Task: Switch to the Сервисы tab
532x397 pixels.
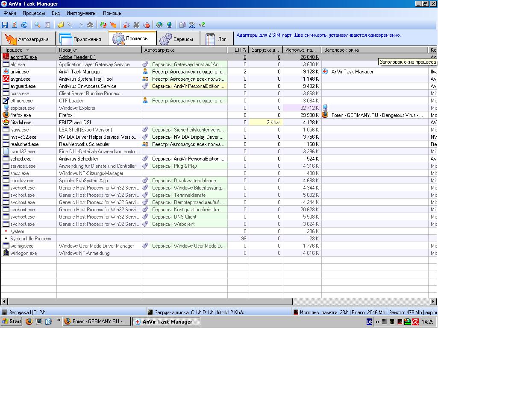Action: (x=178, y=39)
